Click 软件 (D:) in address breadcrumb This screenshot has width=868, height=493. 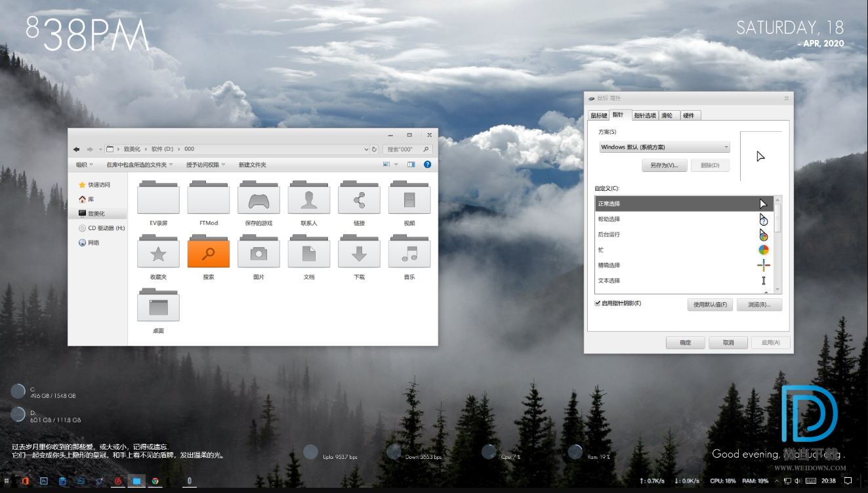[163, 149]
